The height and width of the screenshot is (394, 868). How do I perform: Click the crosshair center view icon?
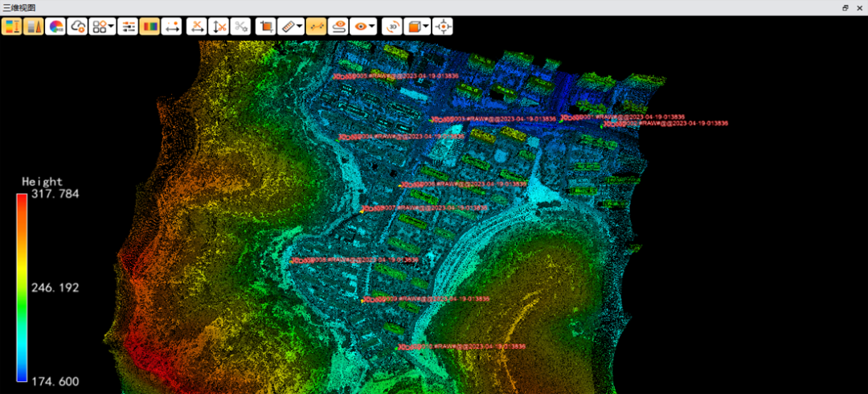point(443,27)
